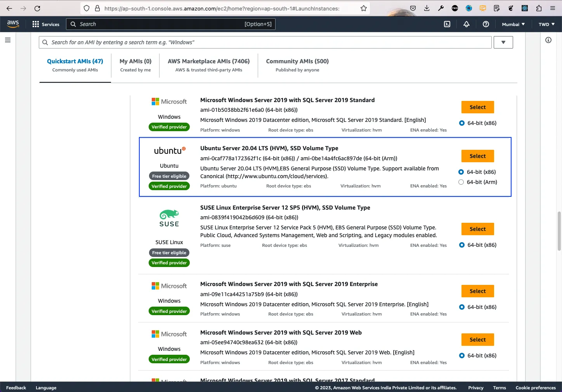Open the browser Pocket save icon
The height and width of the screenshot is (392, 562).
(413, 8)
